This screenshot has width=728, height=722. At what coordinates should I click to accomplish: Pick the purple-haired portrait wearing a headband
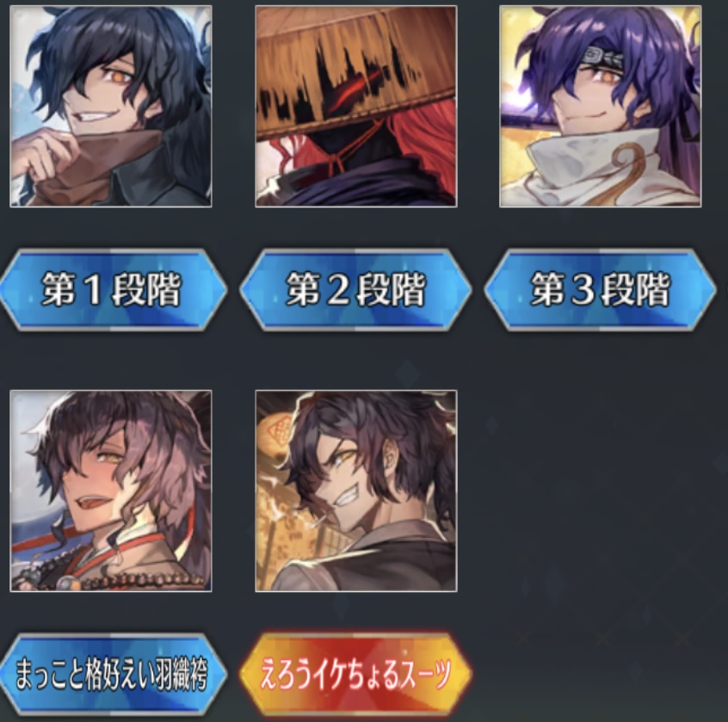pyautogui.click(x=601, y=107)
